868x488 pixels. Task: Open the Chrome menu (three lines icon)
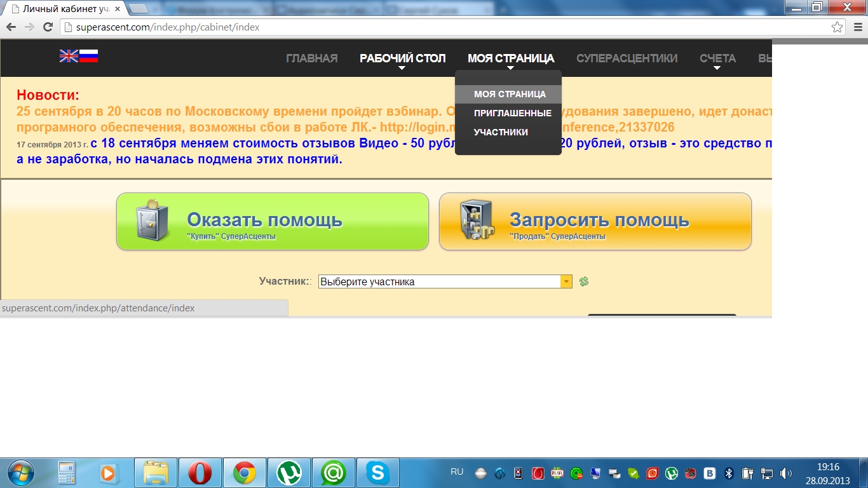tap(857, 27)
